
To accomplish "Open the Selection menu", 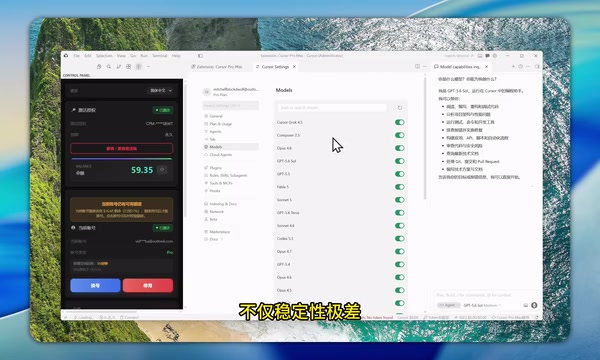I will tap(104, 56).
